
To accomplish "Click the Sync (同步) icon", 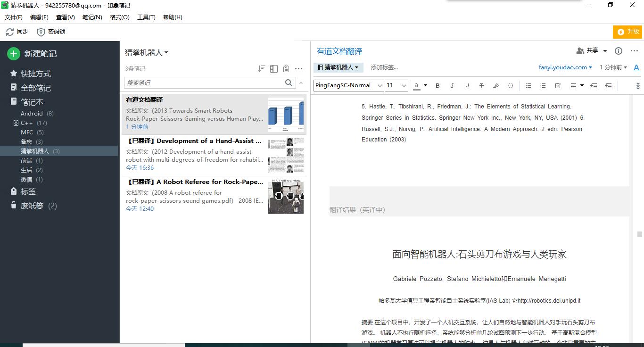I will coord(9,32).
